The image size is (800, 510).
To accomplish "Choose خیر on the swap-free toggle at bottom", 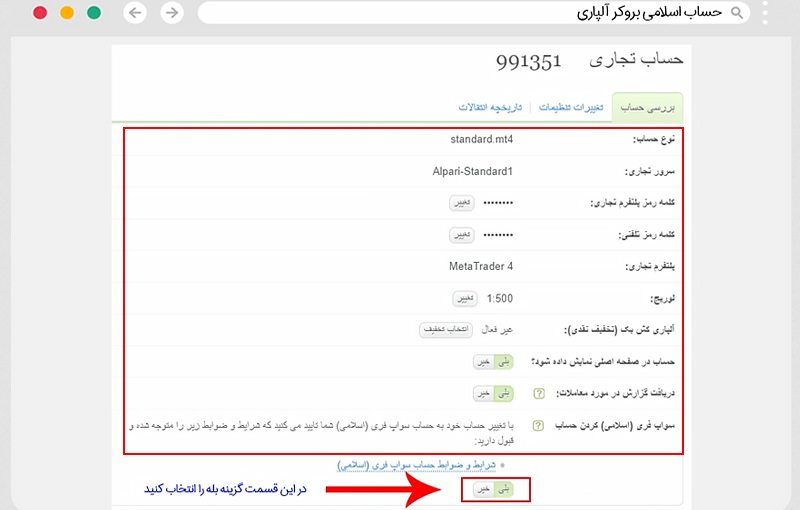I will 484,490.
